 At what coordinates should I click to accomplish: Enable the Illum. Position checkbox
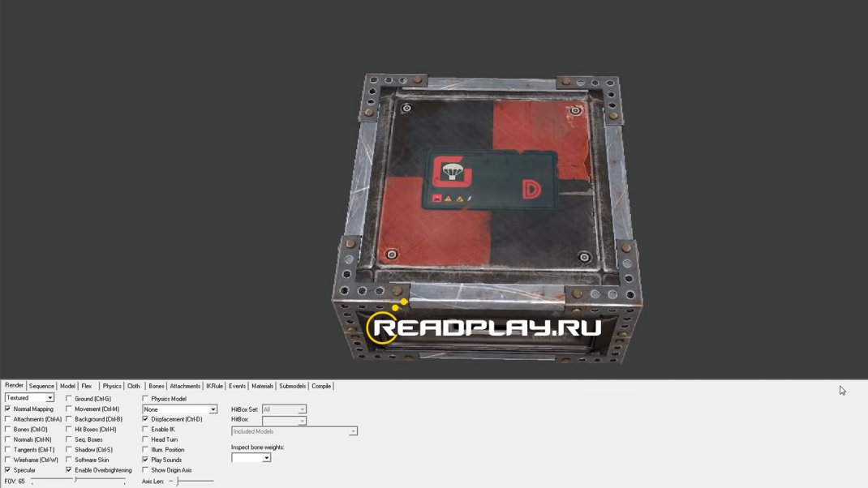(x=145, y=450)
